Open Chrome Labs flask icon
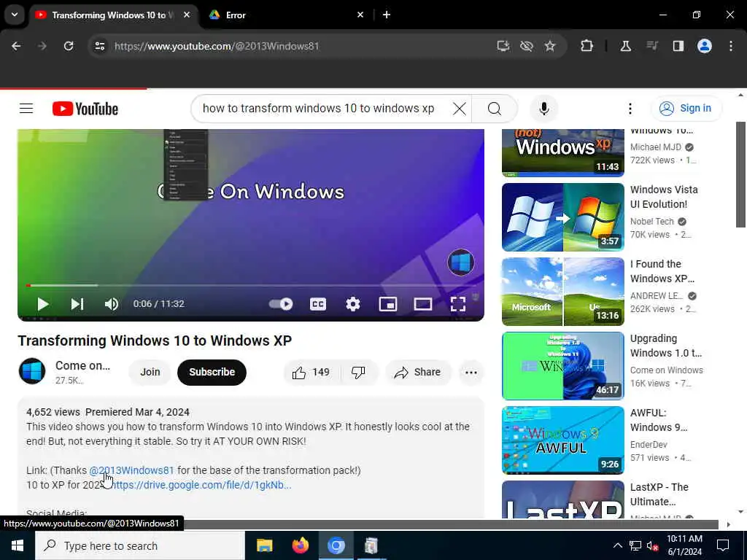 (625, 46)
